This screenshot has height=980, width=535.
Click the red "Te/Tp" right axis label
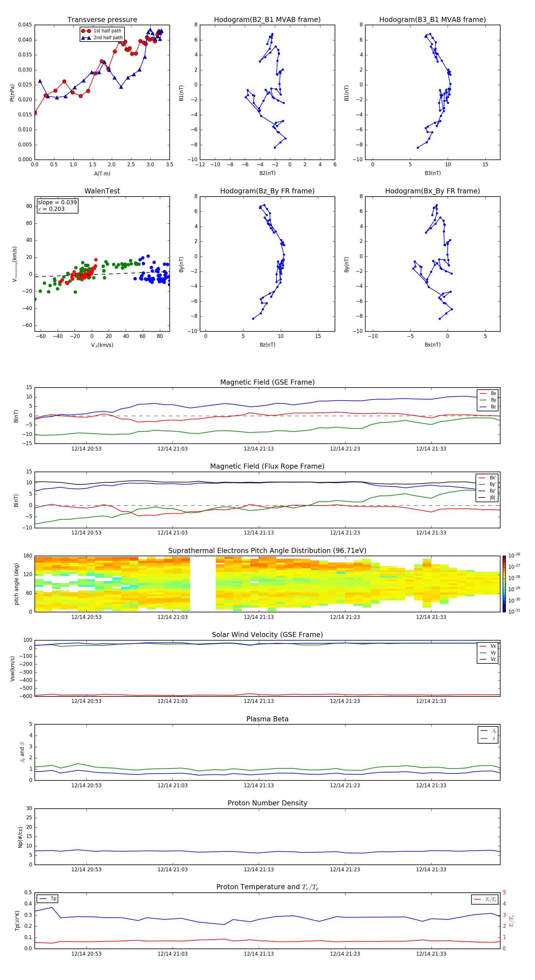512,921
